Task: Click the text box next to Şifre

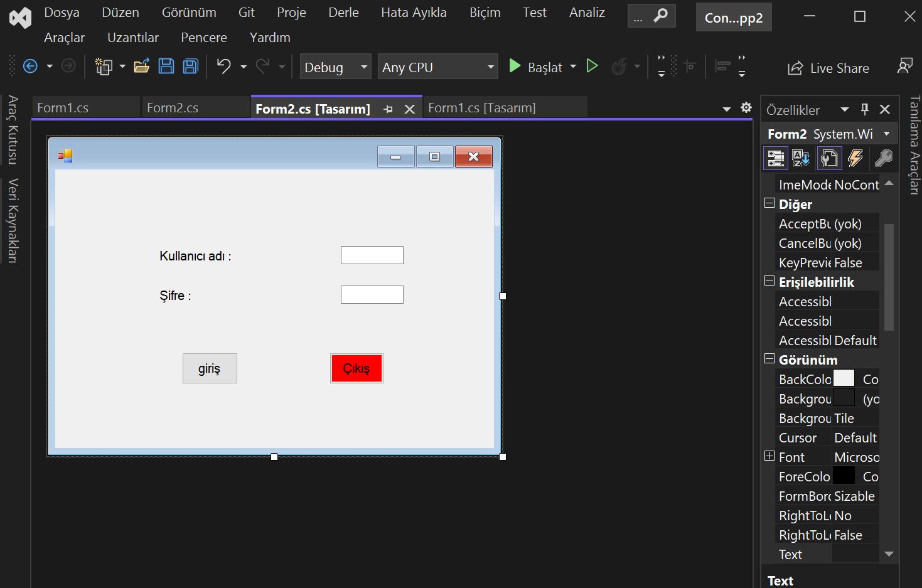Action: point(372,295)
